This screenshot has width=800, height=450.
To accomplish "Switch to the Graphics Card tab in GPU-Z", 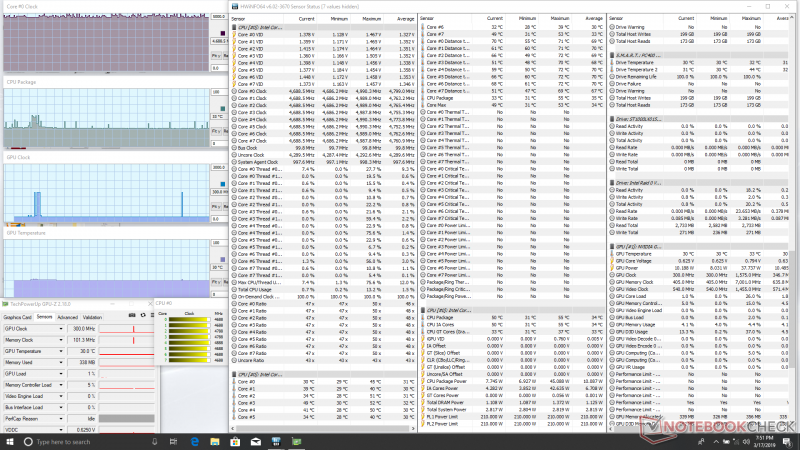I will (17, 317).
